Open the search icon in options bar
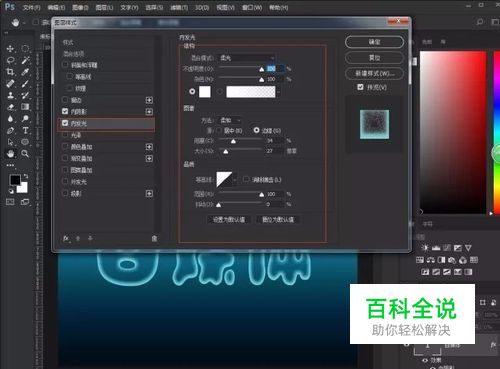The width and height of the screenshot is (500, 369). (x=480, y=22)
